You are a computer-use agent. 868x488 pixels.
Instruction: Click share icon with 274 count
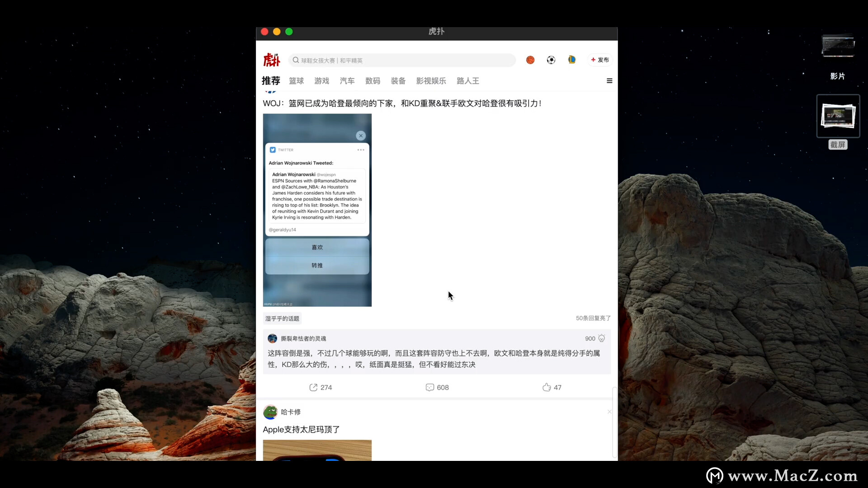coord(313,387)
